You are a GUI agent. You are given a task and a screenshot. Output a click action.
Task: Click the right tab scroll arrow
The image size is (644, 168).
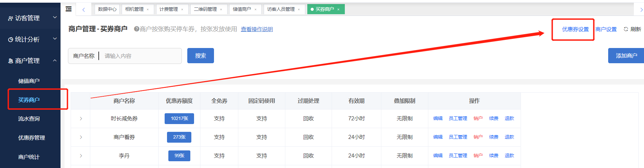click(641, 10)
